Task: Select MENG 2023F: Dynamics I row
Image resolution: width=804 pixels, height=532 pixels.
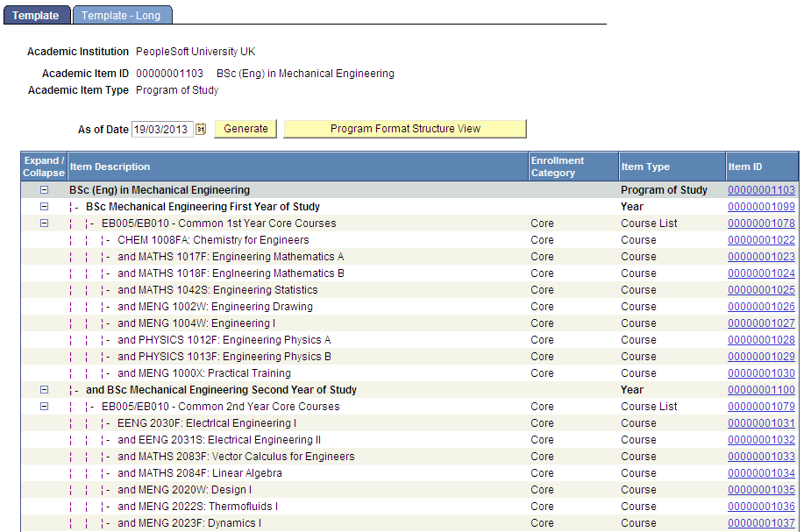Action: pyautogui.click(x=409, y=523)
